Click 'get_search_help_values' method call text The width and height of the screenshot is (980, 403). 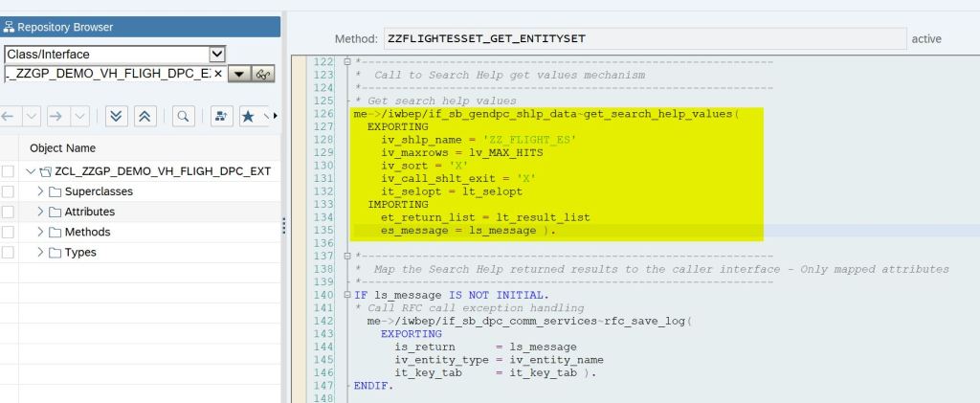(x=660, y=114)
